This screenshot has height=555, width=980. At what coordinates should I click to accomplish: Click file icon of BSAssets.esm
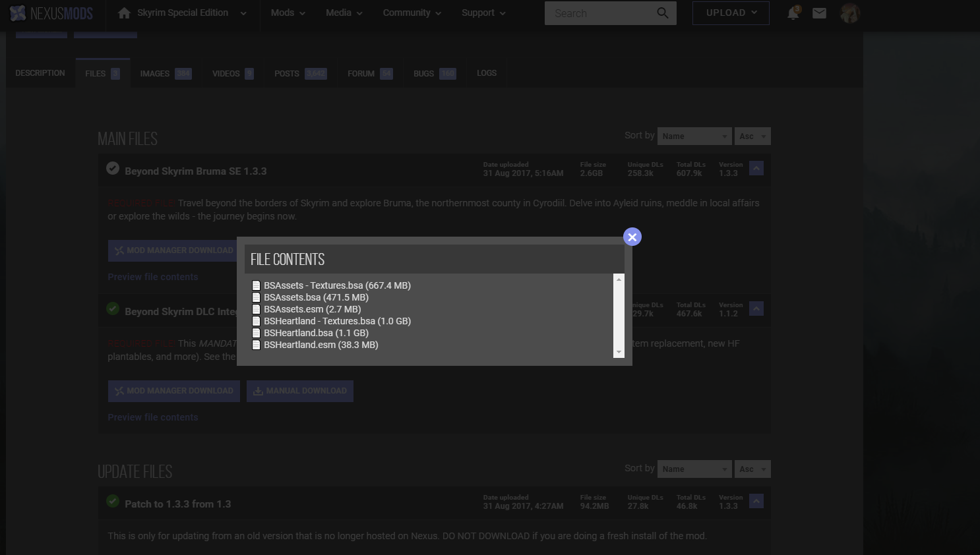(257, 309)
